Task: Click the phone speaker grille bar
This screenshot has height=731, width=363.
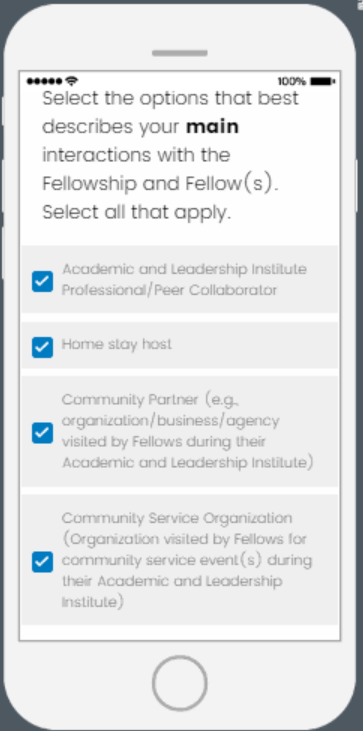Action: click(x=179, y=53)
